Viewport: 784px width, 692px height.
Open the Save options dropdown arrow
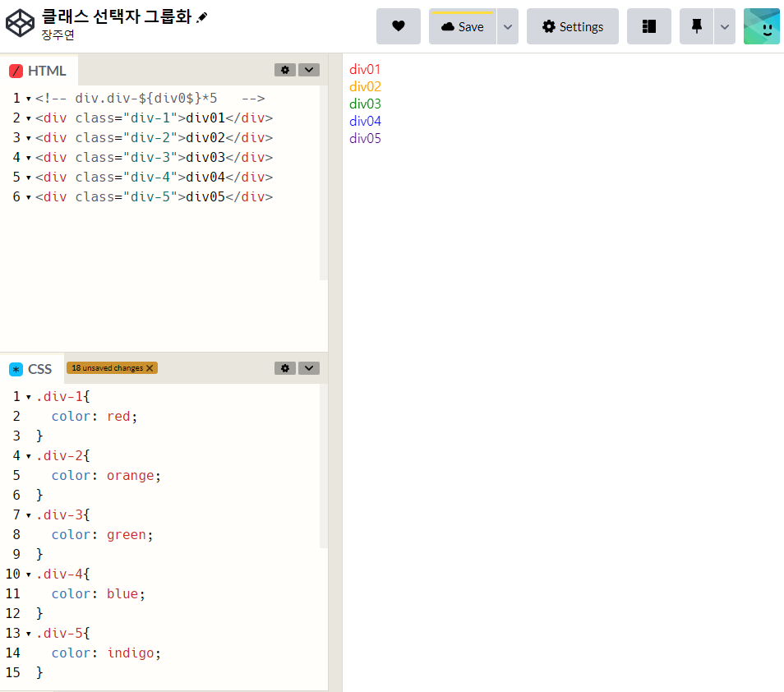pyautogui.click(x=508, y=26)
